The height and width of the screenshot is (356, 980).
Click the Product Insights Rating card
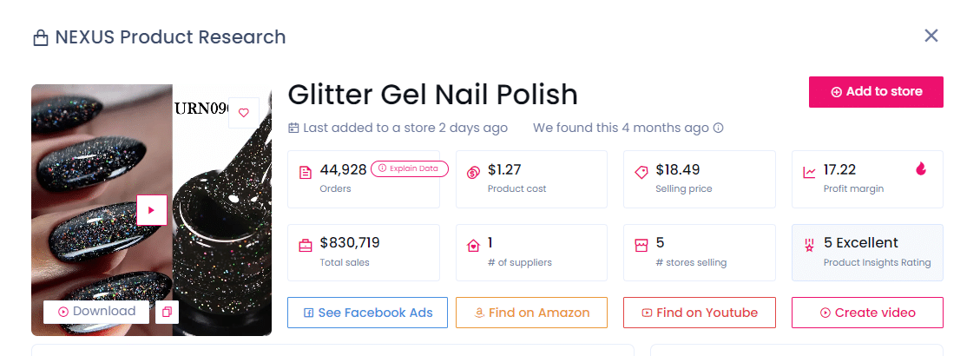[x=867, y=253]
